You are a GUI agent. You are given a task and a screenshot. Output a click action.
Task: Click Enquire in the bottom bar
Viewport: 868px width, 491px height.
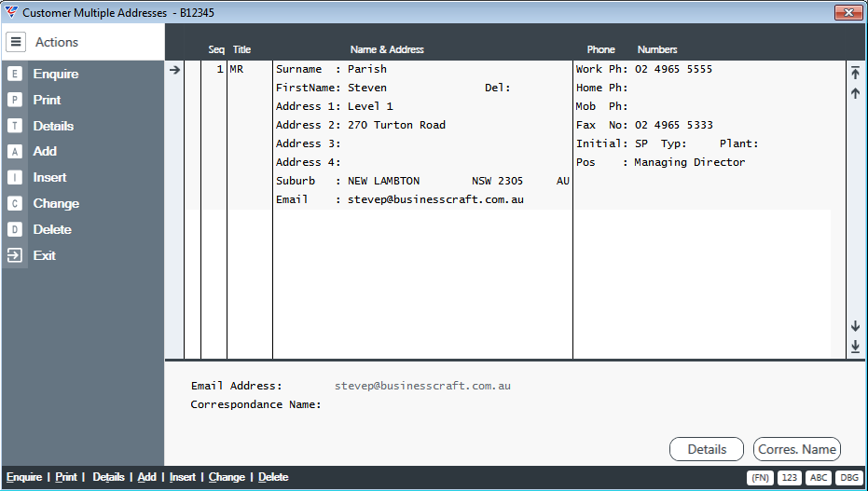click(x=24, y=477)
